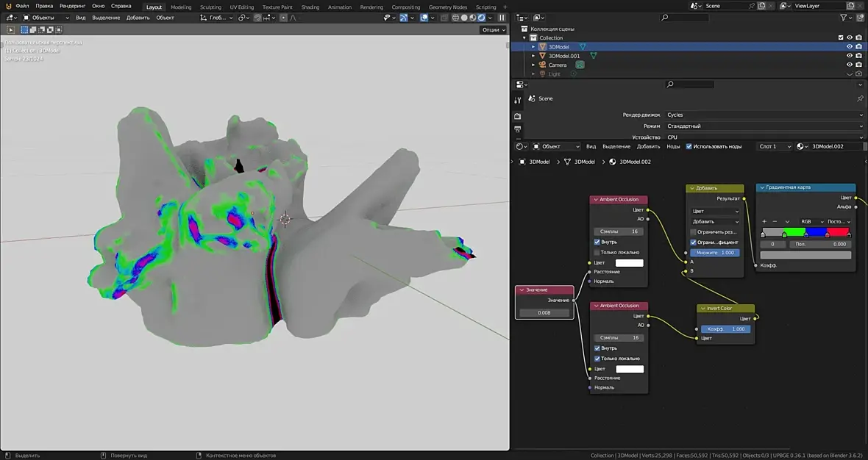Open the Tool properties tab (wrench icon)
Screen dimensions: 868x460
click(518, 100)
